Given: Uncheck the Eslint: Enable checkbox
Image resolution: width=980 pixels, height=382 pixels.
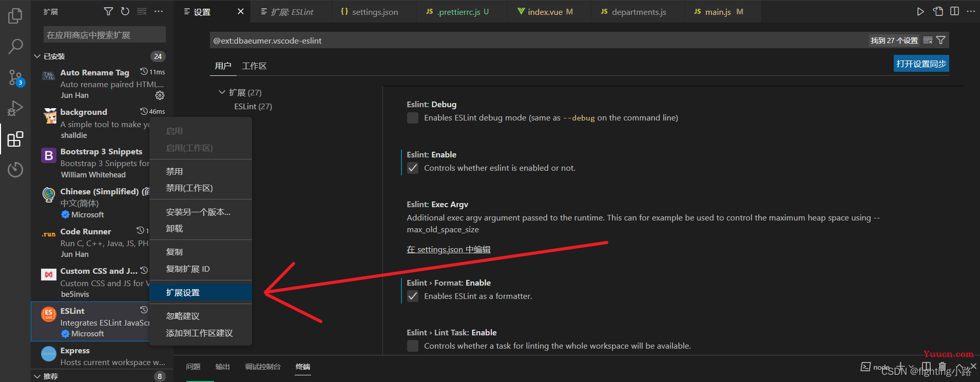Looking at the screenshot, I should tap(413, 168).
